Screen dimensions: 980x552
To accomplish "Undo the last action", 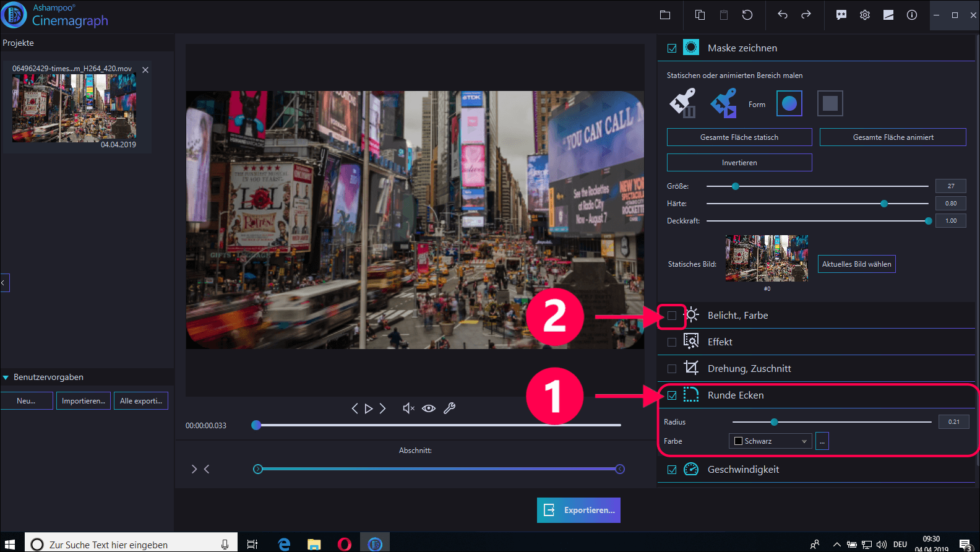I will (783, 15).
